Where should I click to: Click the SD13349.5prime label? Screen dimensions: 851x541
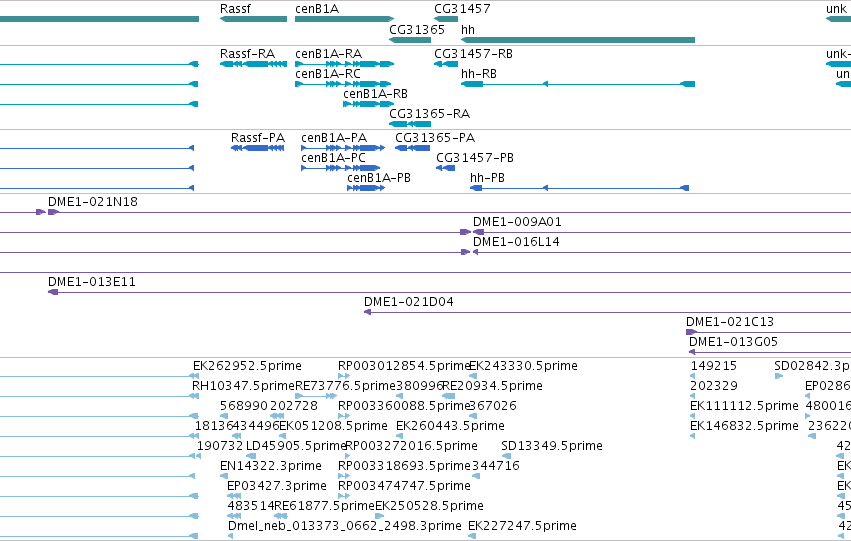click(552, 447)
